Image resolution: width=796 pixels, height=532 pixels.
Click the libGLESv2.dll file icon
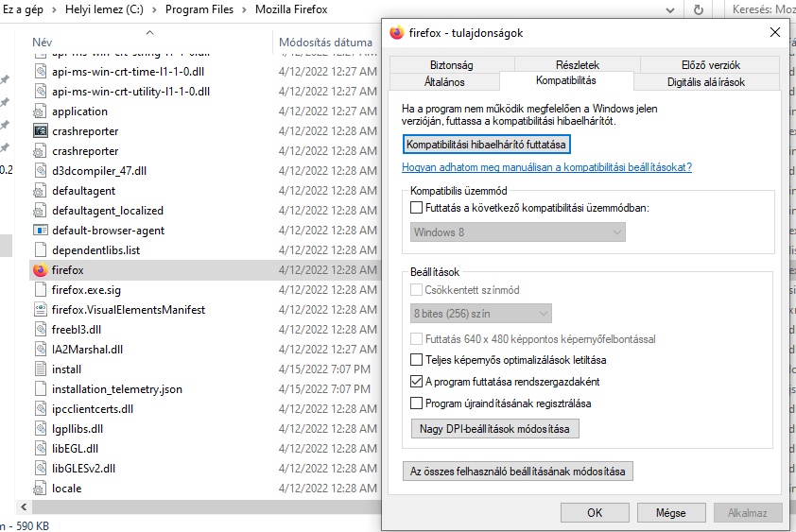pyautogui.click(x=41, y=468)
